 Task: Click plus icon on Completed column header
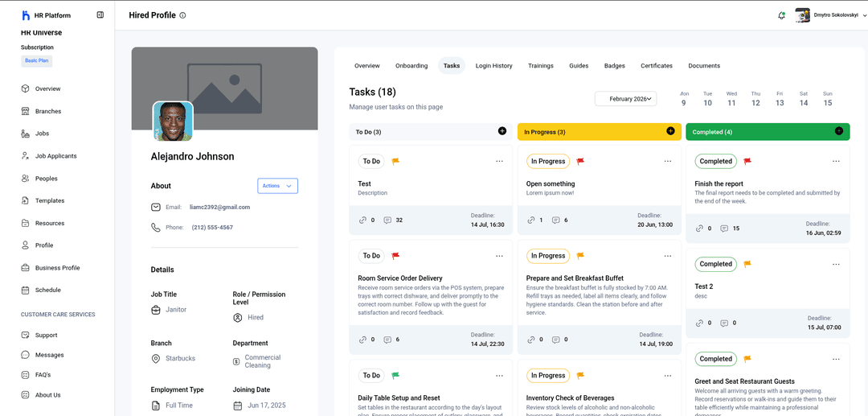pos(839,131)
